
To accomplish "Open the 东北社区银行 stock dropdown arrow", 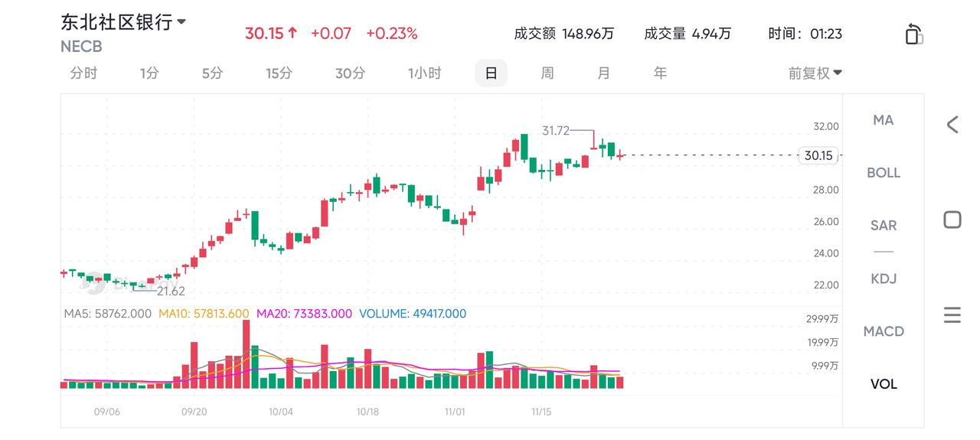I will pos(181,22).
